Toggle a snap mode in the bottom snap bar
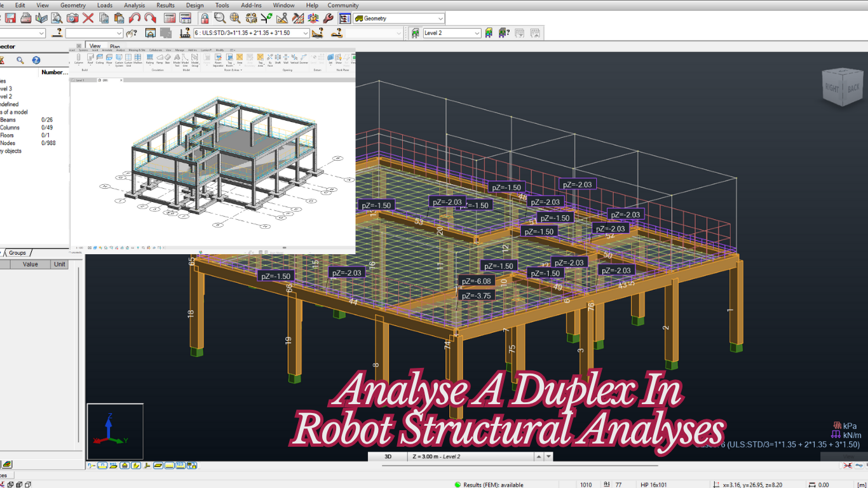Screen dimensions: 868x488 tap(102, 466)
